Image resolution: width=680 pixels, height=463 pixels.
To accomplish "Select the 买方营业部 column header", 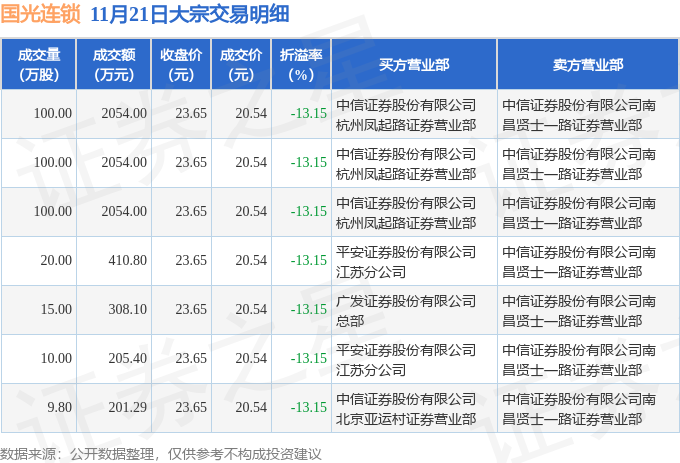I will (x=414, y=65).
